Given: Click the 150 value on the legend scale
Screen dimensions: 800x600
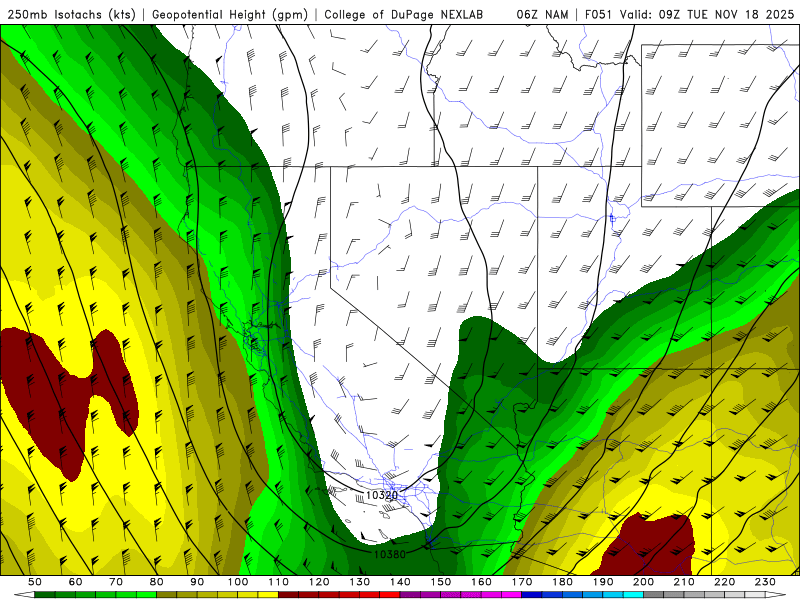Looking at the screenshot, I should (x=441, y=582).
